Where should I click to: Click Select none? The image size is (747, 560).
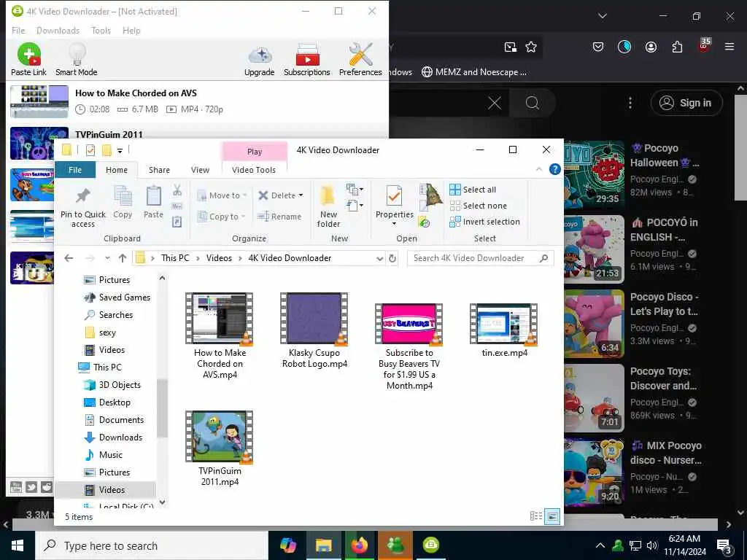[x=479, y=206]
